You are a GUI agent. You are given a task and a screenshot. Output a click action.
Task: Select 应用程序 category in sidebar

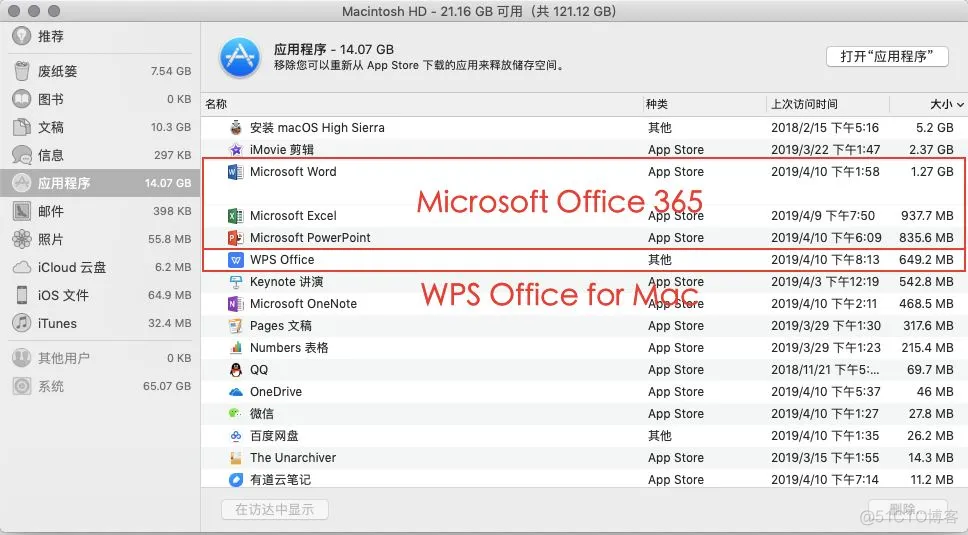(100, 183)
